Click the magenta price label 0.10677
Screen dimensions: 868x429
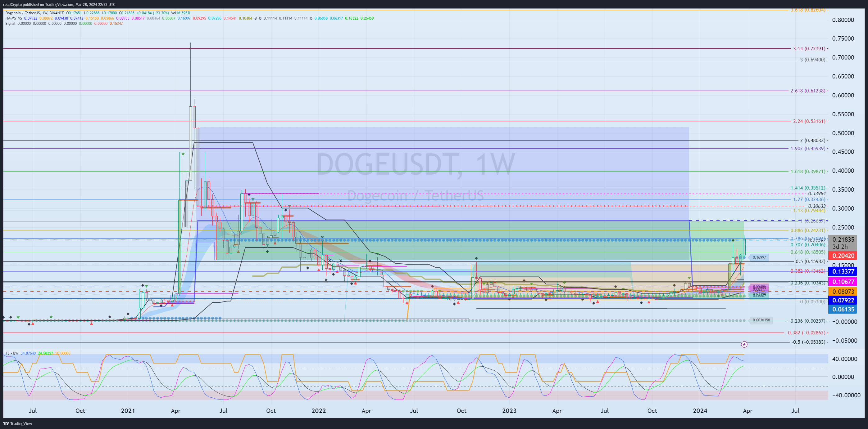point(843,282)
